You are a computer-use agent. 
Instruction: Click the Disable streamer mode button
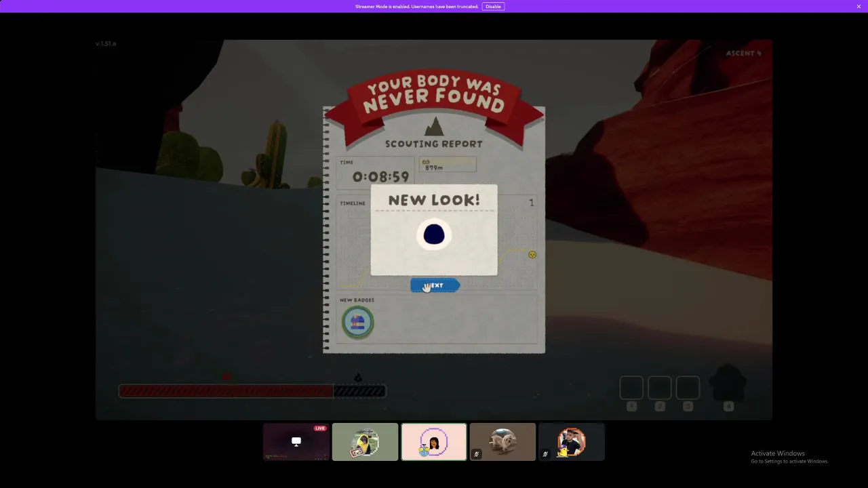point(493,6)
